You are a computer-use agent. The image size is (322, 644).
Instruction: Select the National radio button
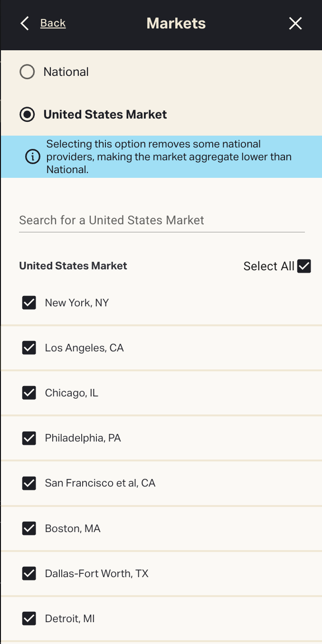(27, 72)
